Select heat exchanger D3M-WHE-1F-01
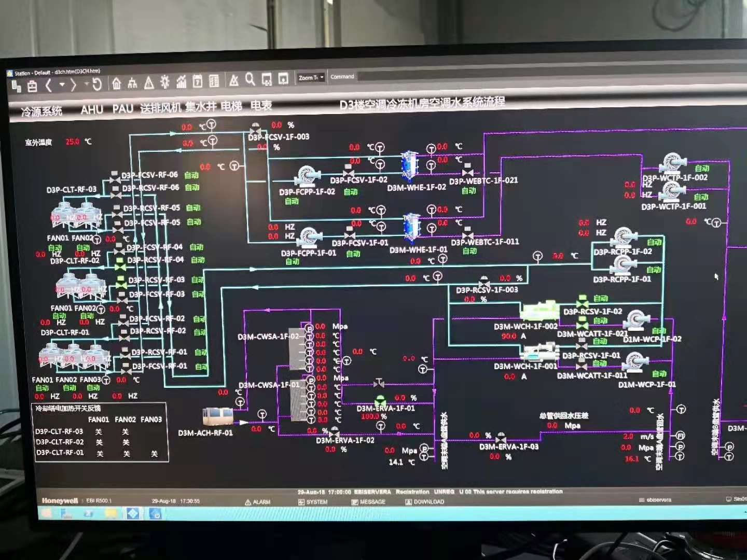This screenshot has height=560, width=747. (411, 228)
